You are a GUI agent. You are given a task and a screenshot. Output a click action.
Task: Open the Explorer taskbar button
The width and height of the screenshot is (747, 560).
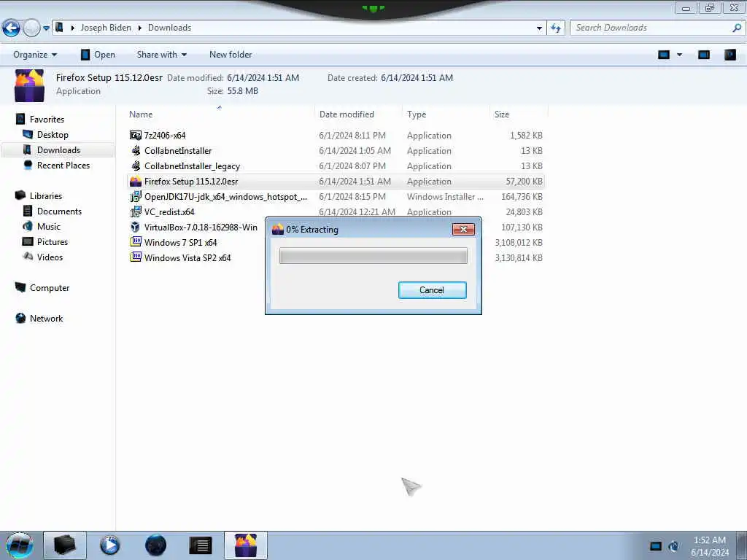point(65,545)
